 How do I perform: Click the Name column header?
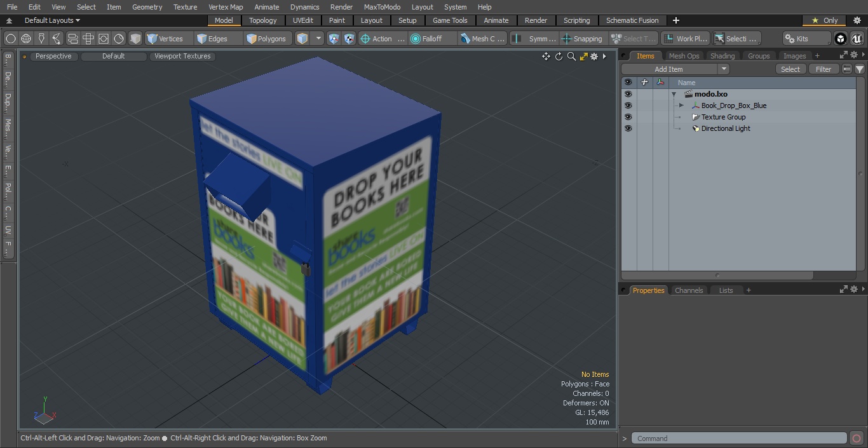[x=686, y=83]
